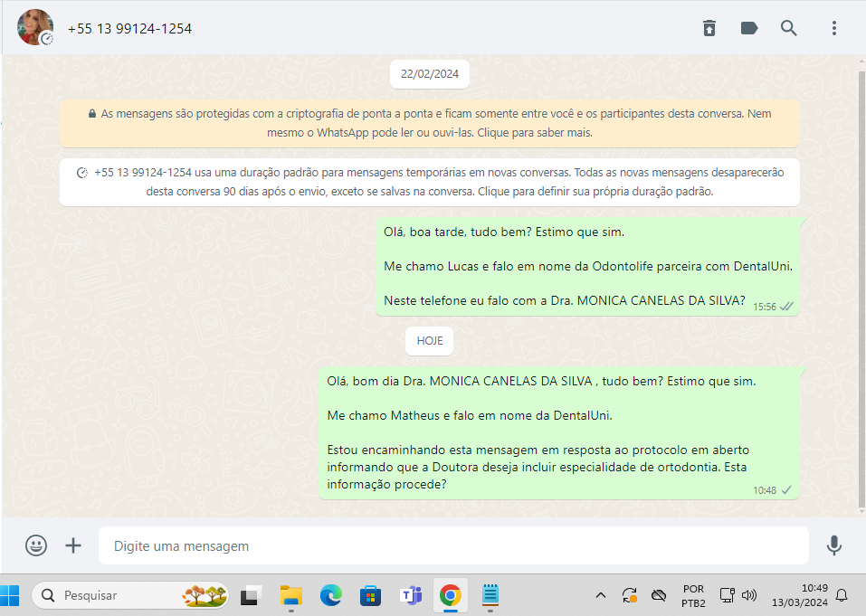This screenshot has width=866, height=616.
Task: Click the delete chat trash icon
Action: 709,28
